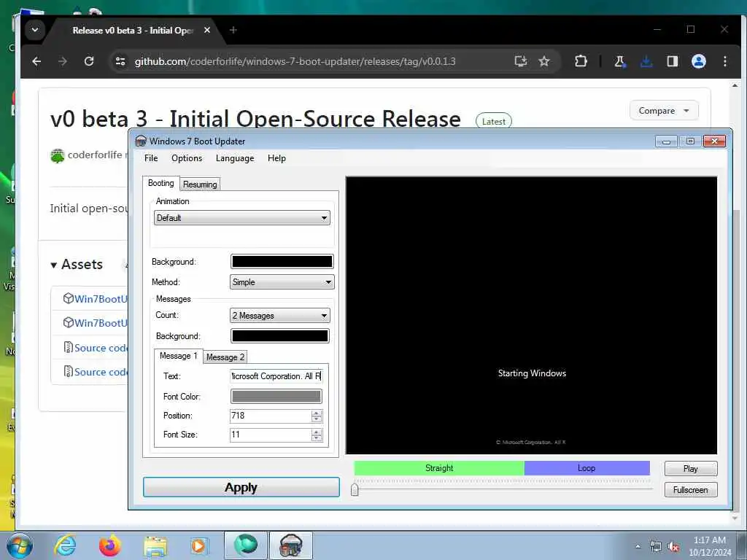
Task: Click the browser address bar URL
Action: point(295,61)
